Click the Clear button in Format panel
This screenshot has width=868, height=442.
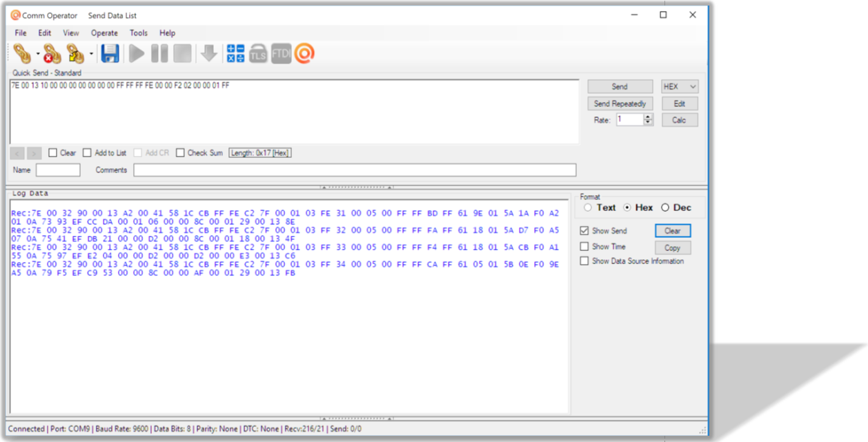click(x=672, y=231)
